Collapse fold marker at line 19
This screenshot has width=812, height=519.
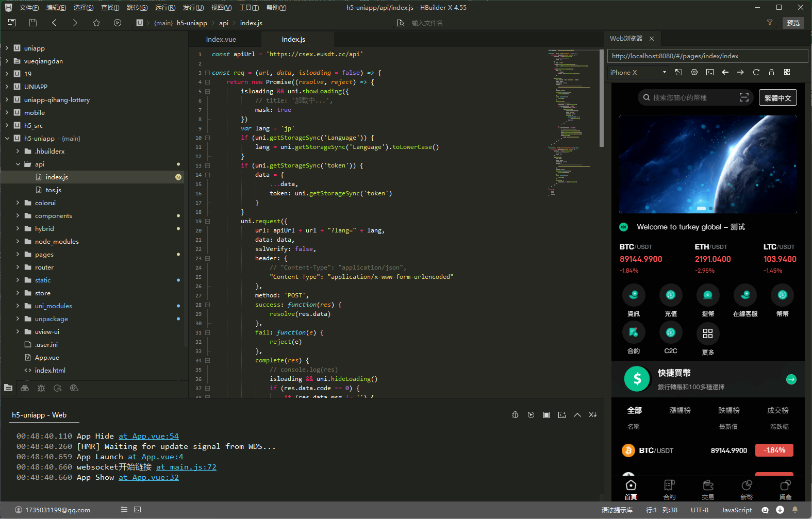tap(207, 221)
